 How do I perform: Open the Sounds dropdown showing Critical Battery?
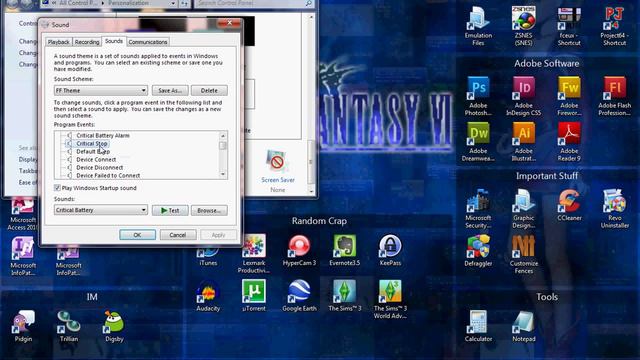point(100,210)
